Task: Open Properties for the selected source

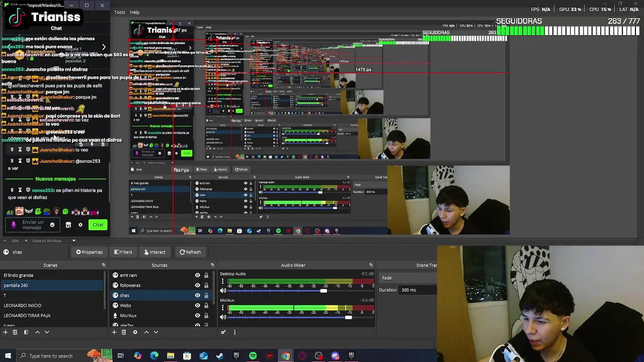Action: coord(89,252)
